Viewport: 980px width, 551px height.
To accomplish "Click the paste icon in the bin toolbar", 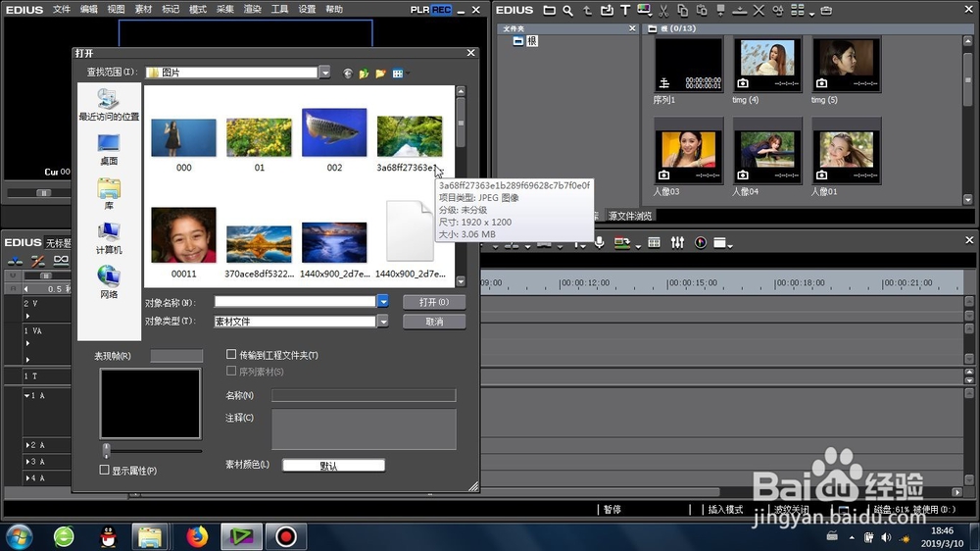I will point(702,10).
